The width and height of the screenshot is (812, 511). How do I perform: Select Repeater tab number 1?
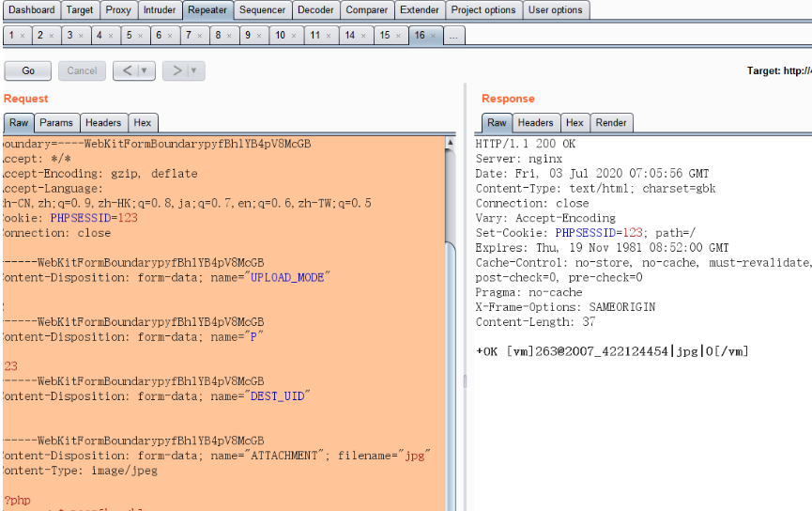coord(17,36)
